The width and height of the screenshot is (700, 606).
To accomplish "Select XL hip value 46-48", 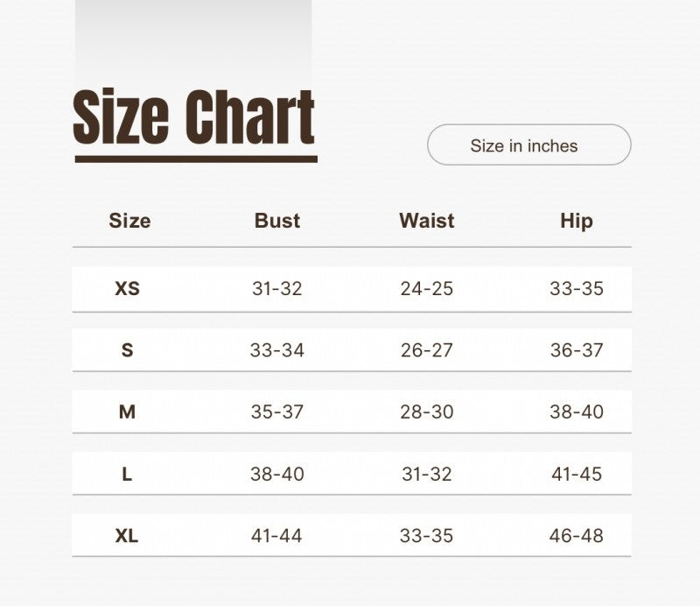I will click(577, 536).
